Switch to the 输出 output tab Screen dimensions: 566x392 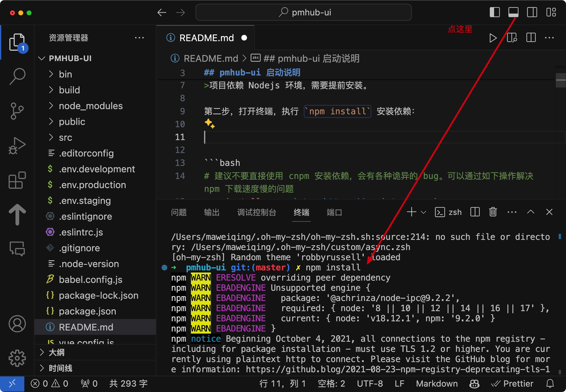212,212
